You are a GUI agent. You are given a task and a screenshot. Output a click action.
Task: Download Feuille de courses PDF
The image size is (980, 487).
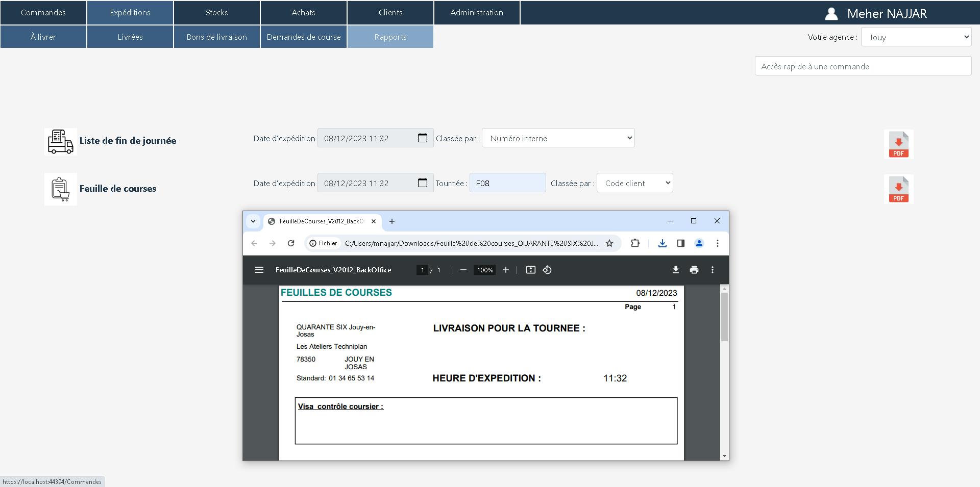[x=898, y=189]
